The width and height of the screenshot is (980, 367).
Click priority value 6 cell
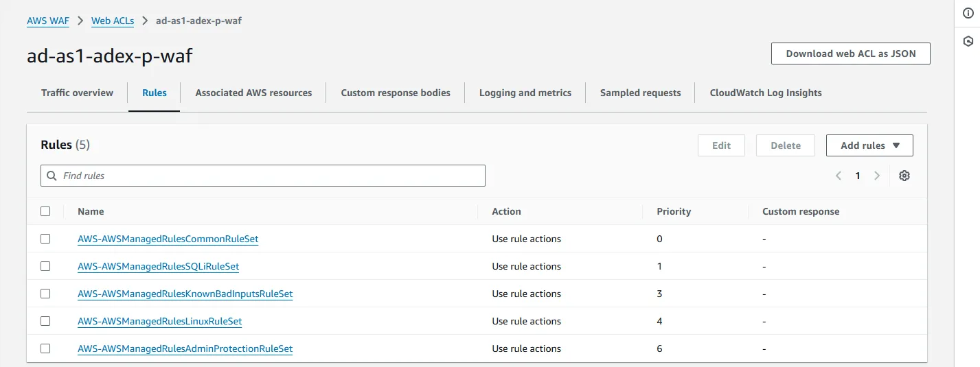(659, 348)
